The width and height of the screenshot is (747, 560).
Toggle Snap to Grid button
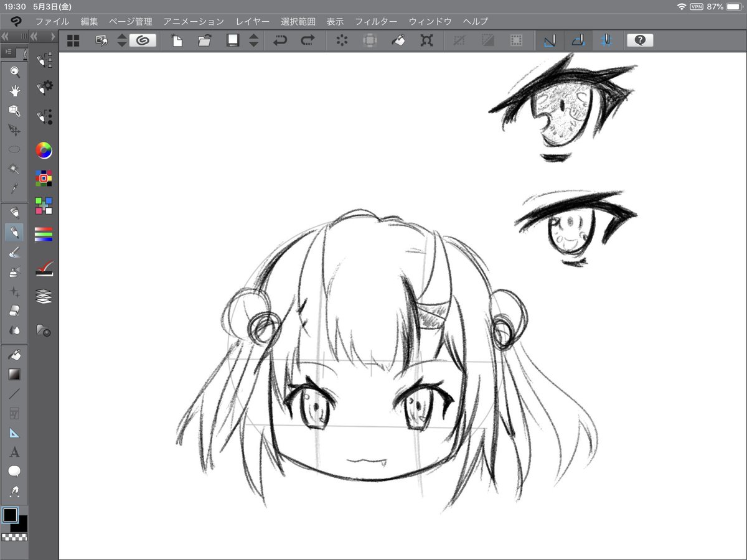click(x=607, y=41)
